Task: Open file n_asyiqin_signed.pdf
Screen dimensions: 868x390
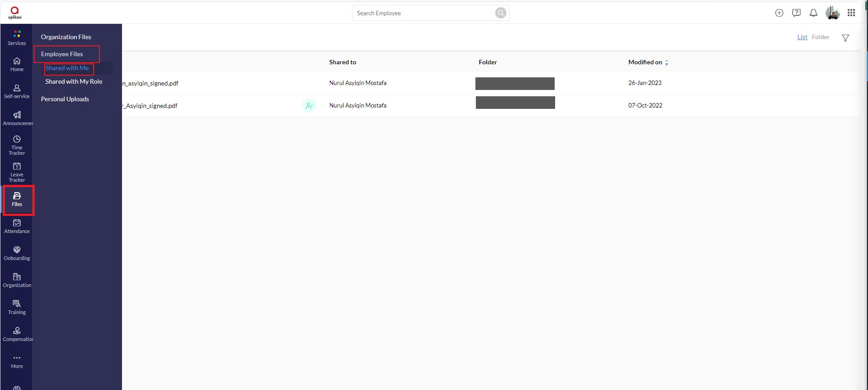Action: pos(150,83)
